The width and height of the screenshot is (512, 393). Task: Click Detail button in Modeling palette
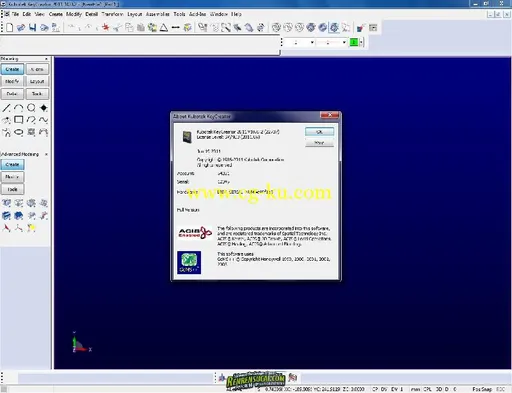[x=12, y=94]
